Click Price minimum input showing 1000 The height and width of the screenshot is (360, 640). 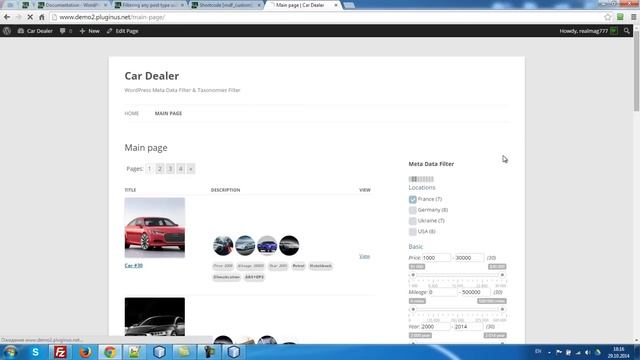tap(436, 258)
